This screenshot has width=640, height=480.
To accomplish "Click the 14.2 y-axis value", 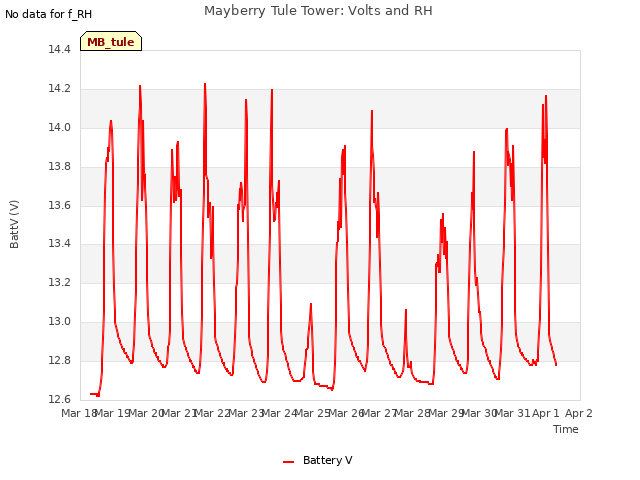I will click(x=60, y=89).
